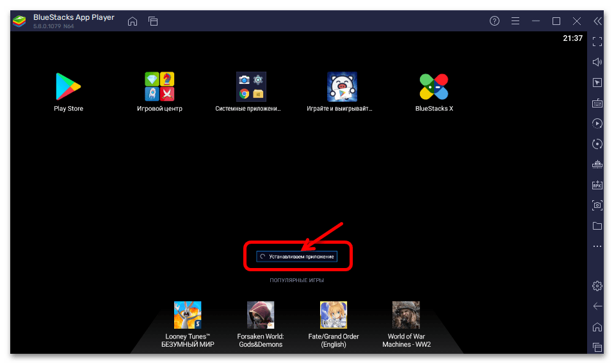Click the memory trim icon in sidebar
Image resolution: width=614 pixels, height=364 pixels.
(x=597, y=164)
